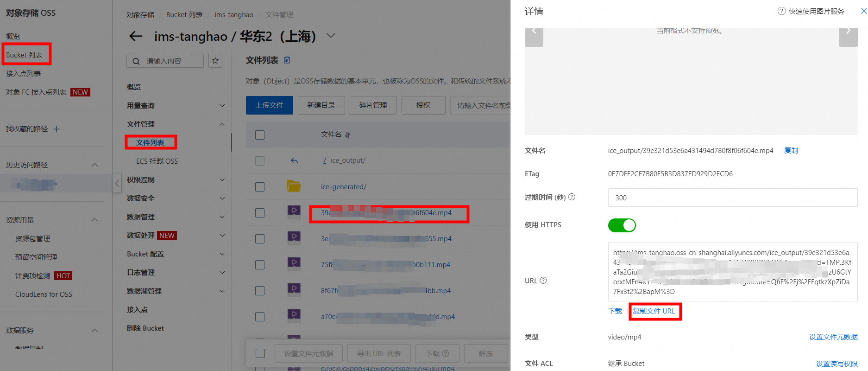Click video icon for bb.mp4 file
The width and height of the screenshot is (868, 371).
tap(294, 290)
